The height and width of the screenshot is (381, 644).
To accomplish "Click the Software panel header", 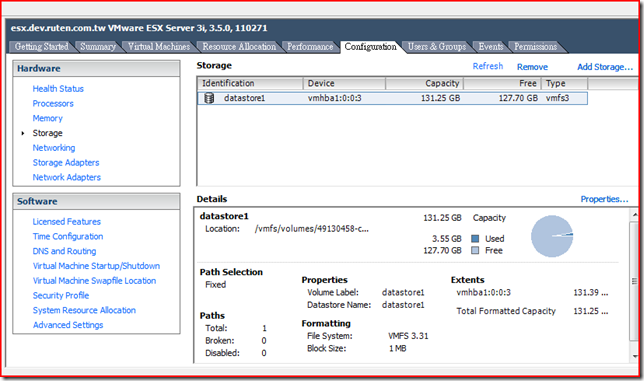I will point(97,202).
